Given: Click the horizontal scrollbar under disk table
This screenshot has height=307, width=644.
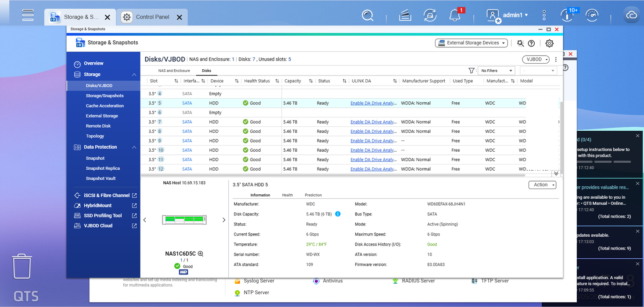Looking at the screenshot, I should (x=334, y=175).
